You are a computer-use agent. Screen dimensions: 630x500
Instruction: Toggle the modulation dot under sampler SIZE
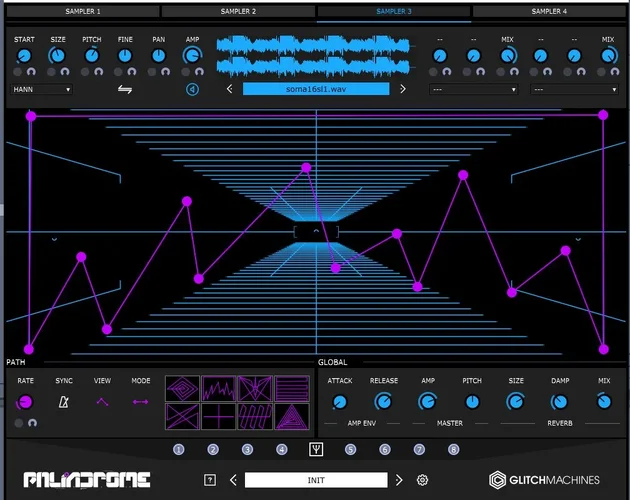(51, 72)
